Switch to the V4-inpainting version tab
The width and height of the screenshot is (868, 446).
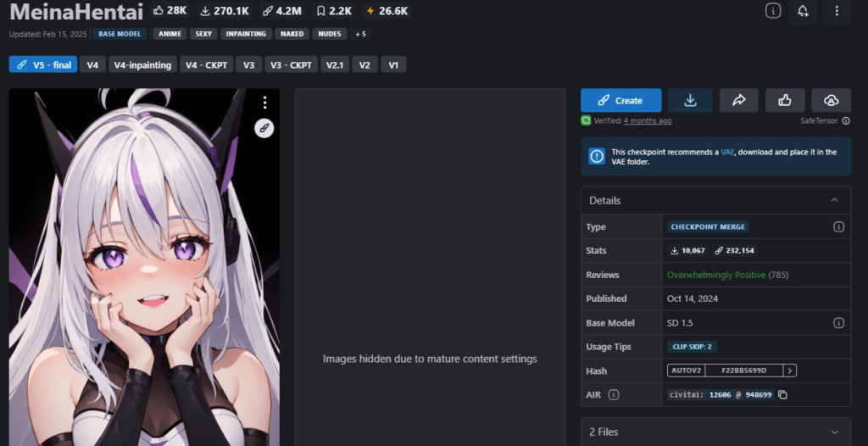[x=143, y=64]
